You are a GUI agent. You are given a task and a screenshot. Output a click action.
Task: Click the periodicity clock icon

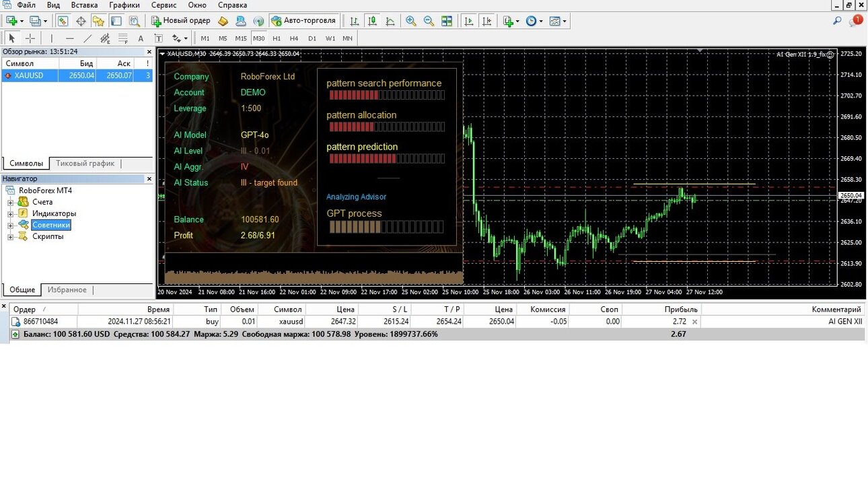coord(531,21)
